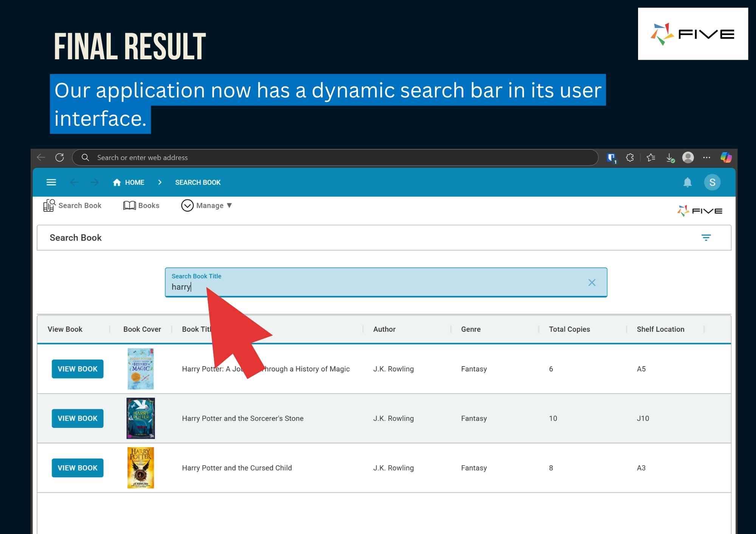Click VIEW BOOK for the Cursed Child
This screenshot has height=534, width=756.
coord(77,468)
